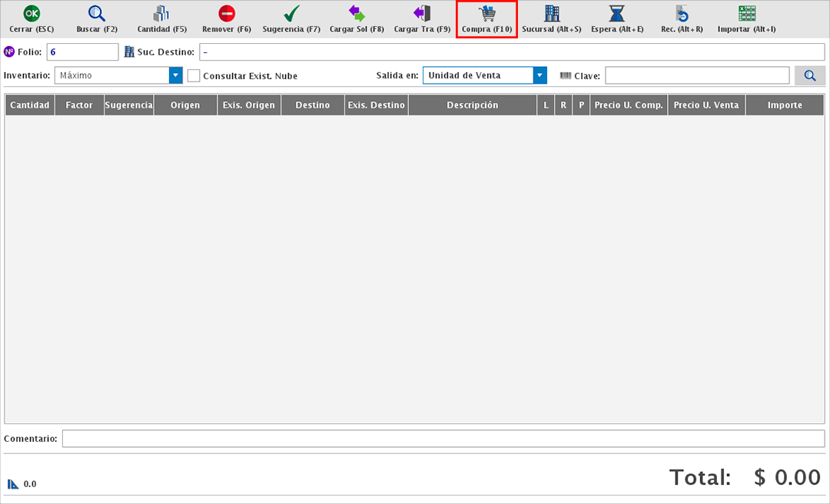Click the search button next to Clave
Viewport: 830px width, 504px height.
click(x=810, y=75)
